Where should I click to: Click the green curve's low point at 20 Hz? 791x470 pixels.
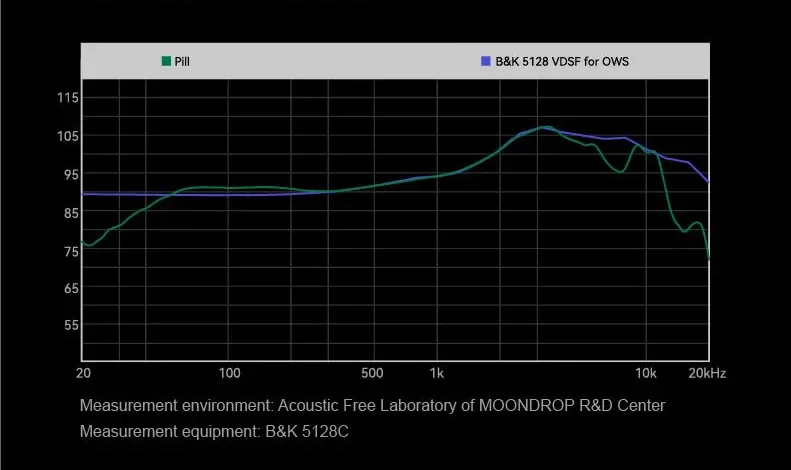click(x=88, y=244)
